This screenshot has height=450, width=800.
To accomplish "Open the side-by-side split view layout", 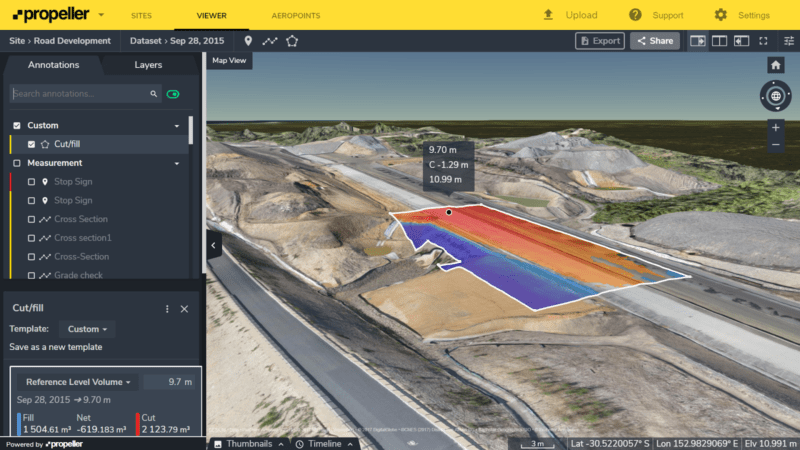I will [719, 41].
